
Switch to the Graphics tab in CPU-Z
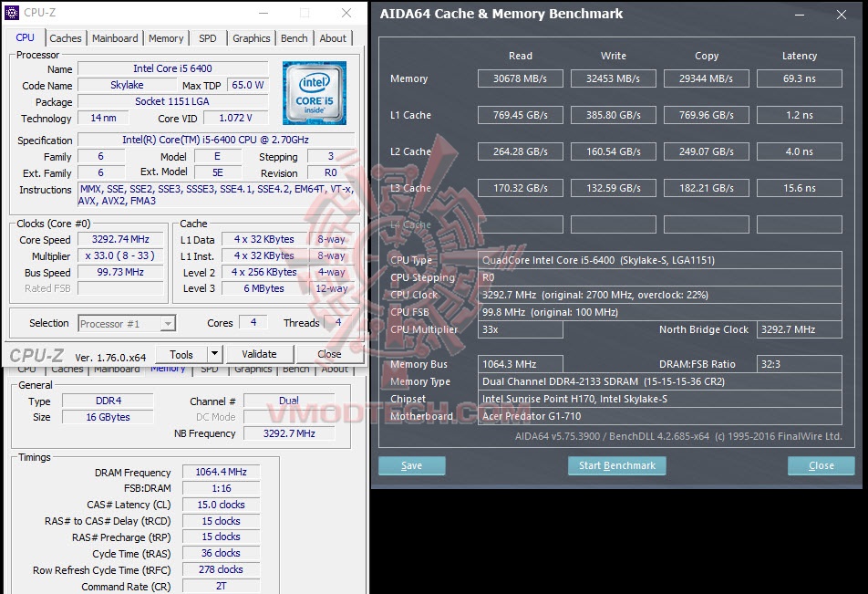pos(252,38)
